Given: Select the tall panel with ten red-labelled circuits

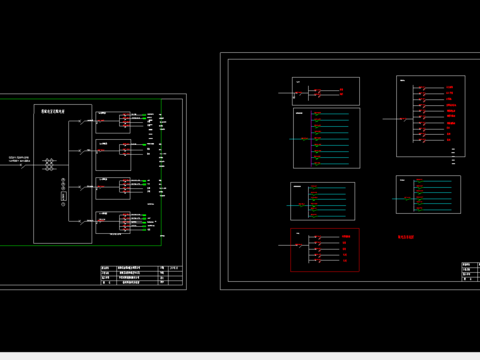Looking at the screenshot, I should 431,116.
